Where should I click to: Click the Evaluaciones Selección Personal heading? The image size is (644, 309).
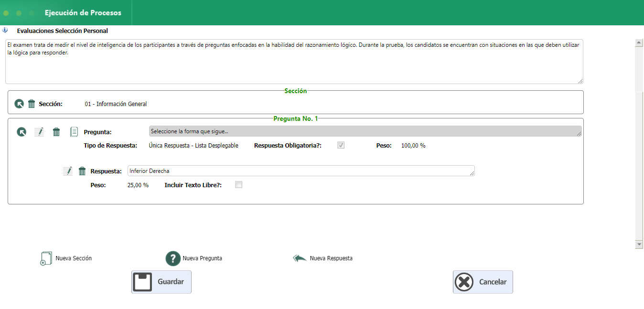coord(63,31)
